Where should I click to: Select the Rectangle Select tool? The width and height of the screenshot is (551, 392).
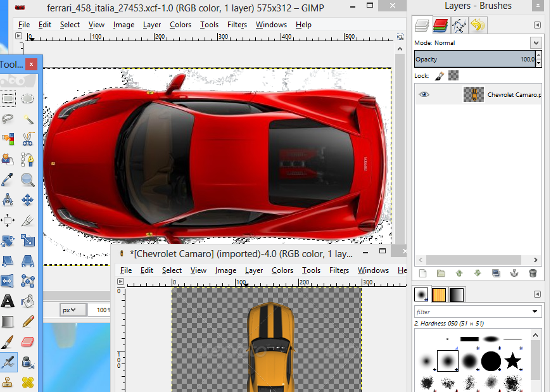[8, 98]
